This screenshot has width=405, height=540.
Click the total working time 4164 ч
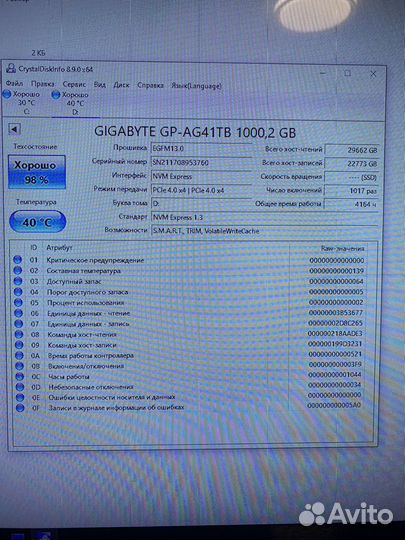(x=352, y=204)
